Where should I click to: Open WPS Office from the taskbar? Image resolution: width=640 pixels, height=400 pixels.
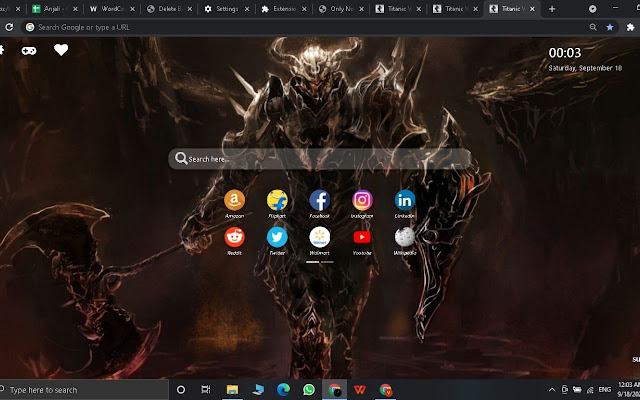(360, 390)
